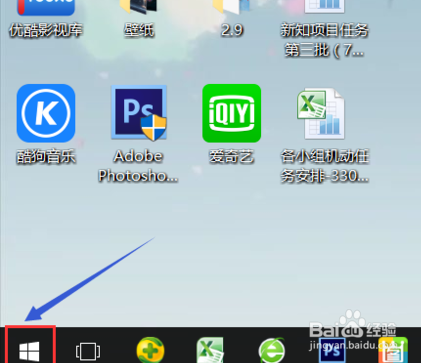
Task: Click the 壁纸 label text
Action: 139,31
